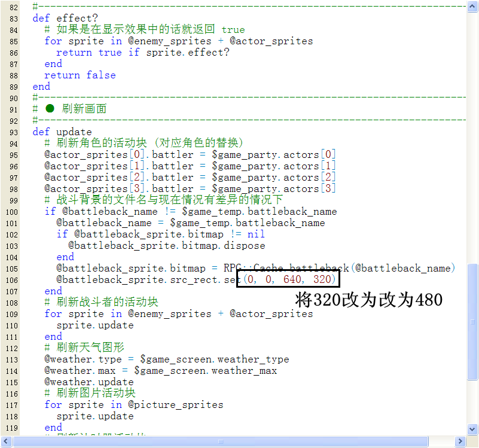Click 'sprite.update' on line 110

pos(95,325)
